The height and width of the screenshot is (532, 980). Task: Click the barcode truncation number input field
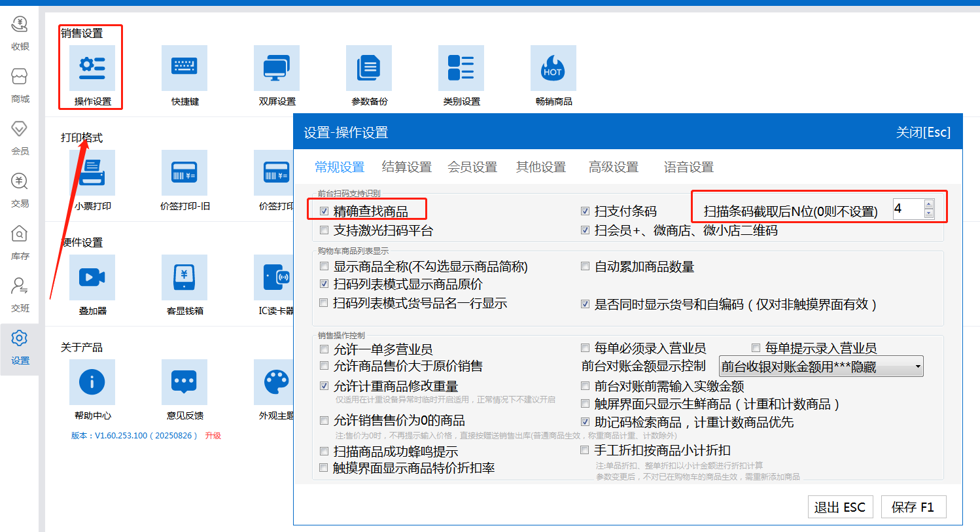(908, 209)
